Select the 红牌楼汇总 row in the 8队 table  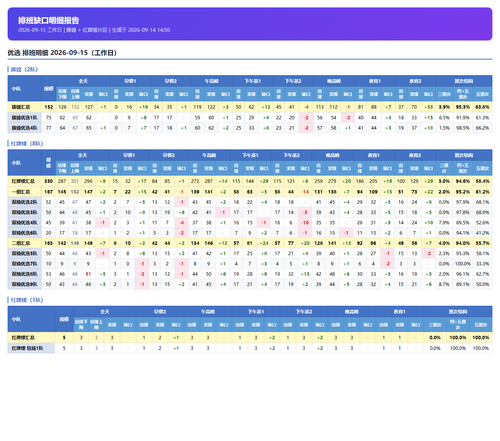coord(250,181)
